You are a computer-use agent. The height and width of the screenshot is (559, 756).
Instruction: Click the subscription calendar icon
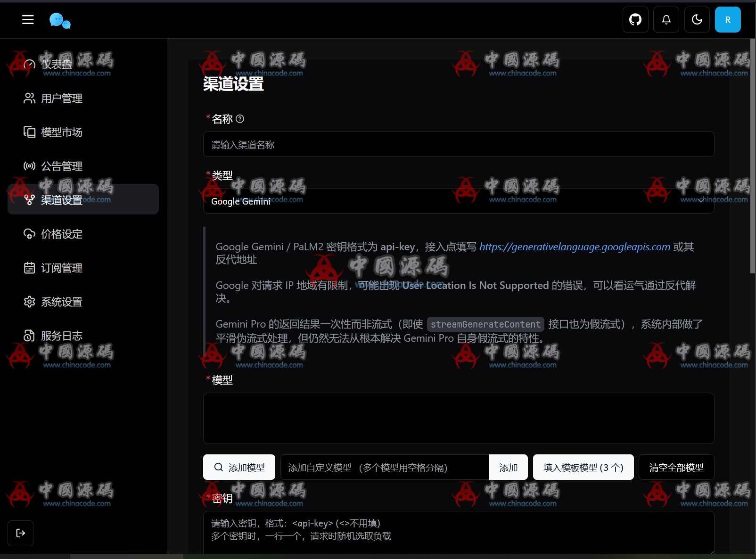pos(29,268)
